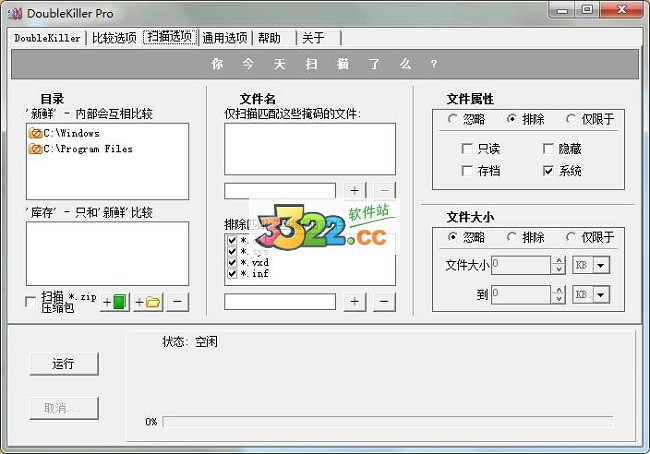Select 排除 radio in file size section
650x454 pixels.
512,237
